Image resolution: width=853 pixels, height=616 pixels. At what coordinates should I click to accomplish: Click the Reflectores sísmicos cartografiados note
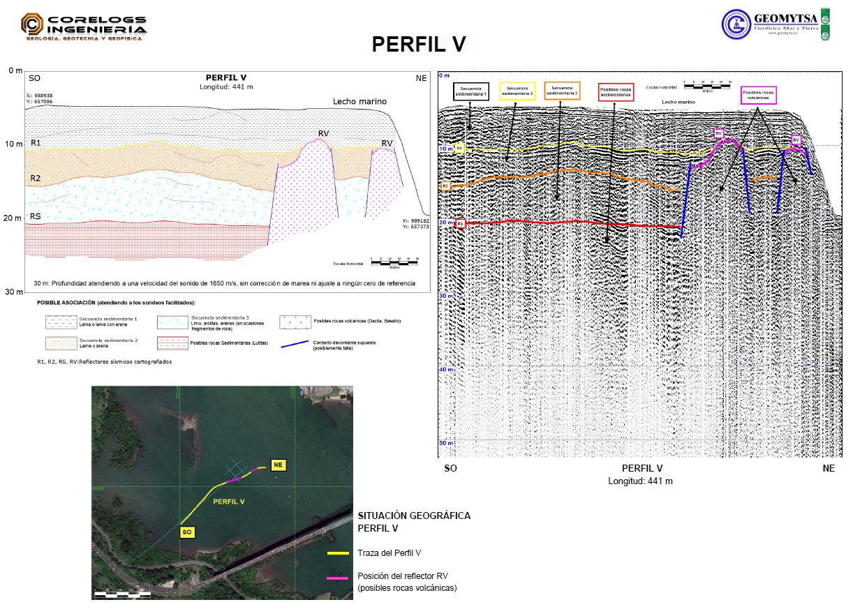pyautogui.click(x=104, y=362)
